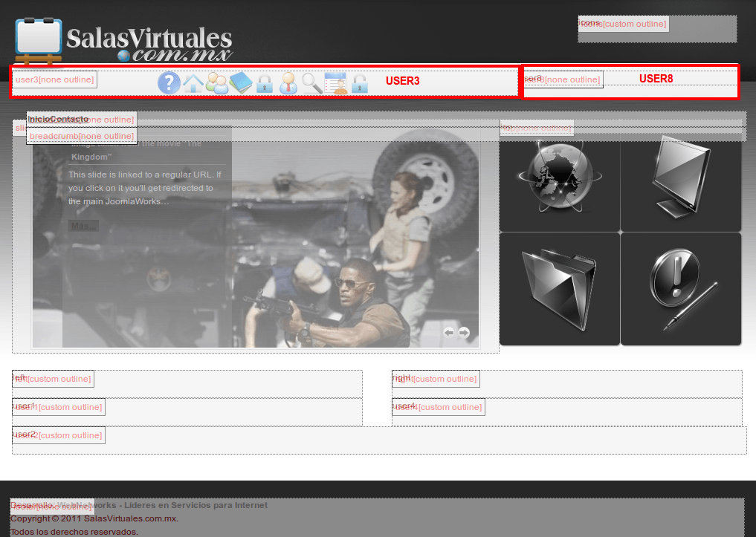Click the blue question mark help icon
The height and width of the screenshot is (537, 756).
[x=169, y=83]
